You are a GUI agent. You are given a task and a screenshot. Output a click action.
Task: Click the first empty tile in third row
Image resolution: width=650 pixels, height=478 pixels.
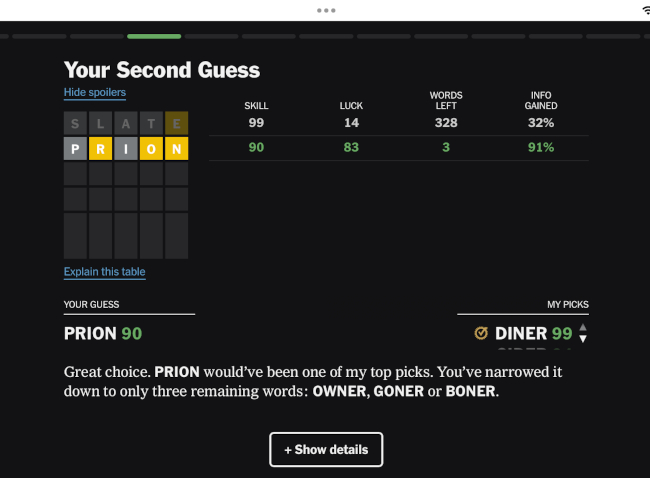pos(75,174)
